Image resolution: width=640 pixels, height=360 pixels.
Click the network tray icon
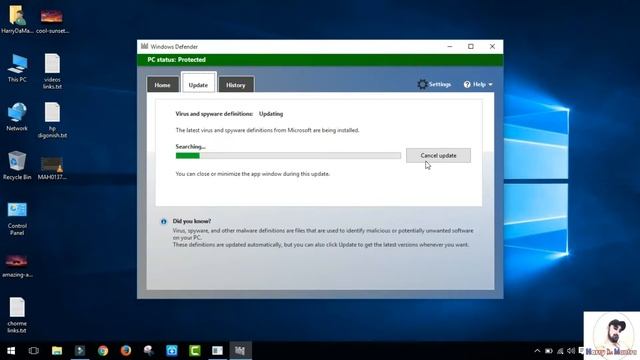(560, 351)
